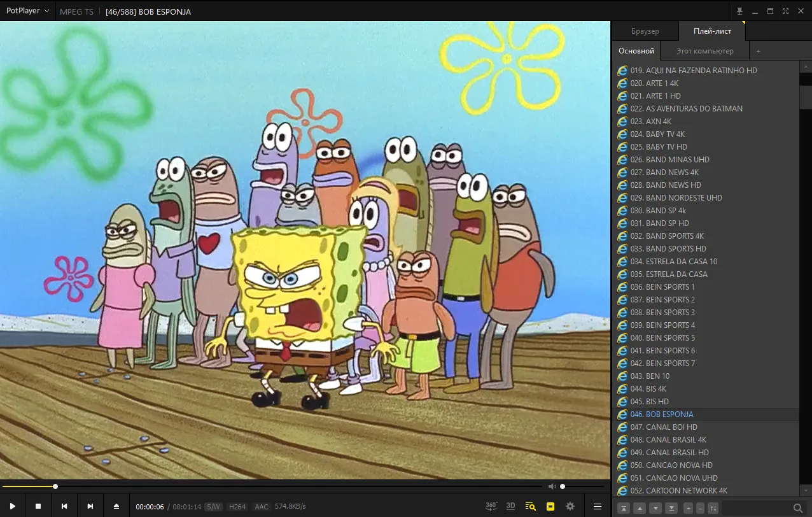This screenshot has height=517, width=812.
Task: Open playlist sort options
Action: click(x=713, y=508)
